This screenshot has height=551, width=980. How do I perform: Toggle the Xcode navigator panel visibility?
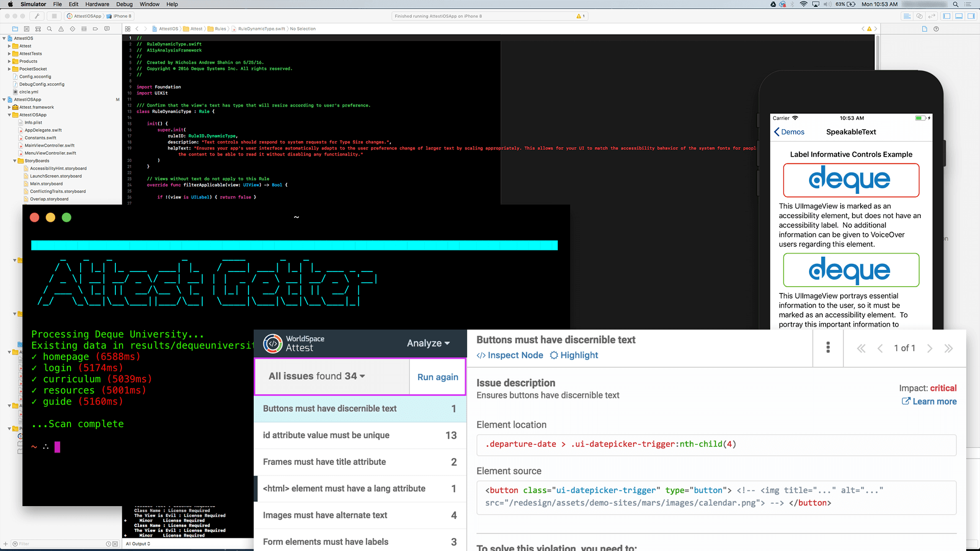tap(947, 16)
